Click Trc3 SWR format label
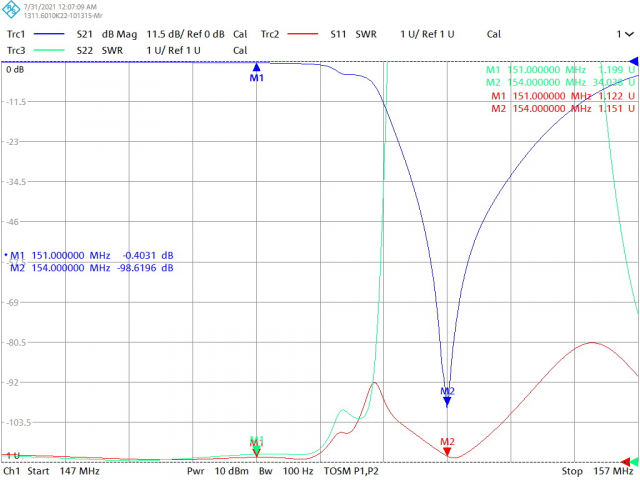 112,50
